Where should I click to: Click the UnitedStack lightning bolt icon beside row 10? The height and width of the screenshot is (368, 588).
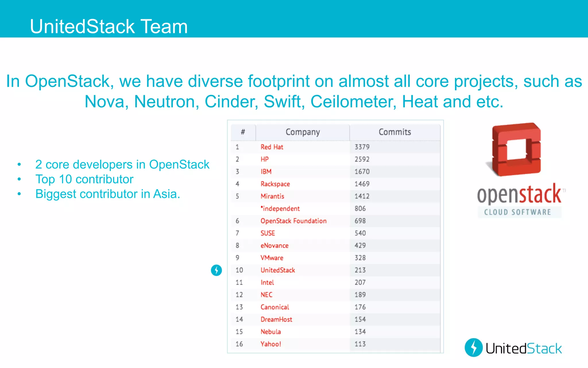[x=216, y=270]
